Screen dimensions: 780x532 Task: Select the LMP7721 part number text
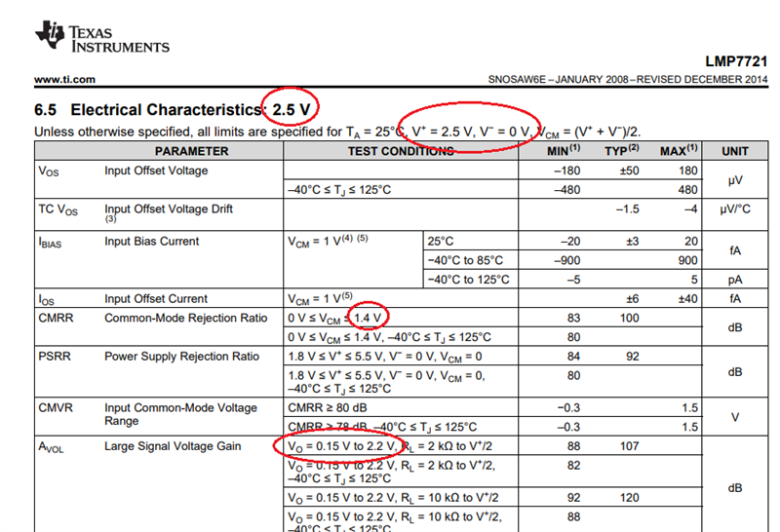point(736,61)
